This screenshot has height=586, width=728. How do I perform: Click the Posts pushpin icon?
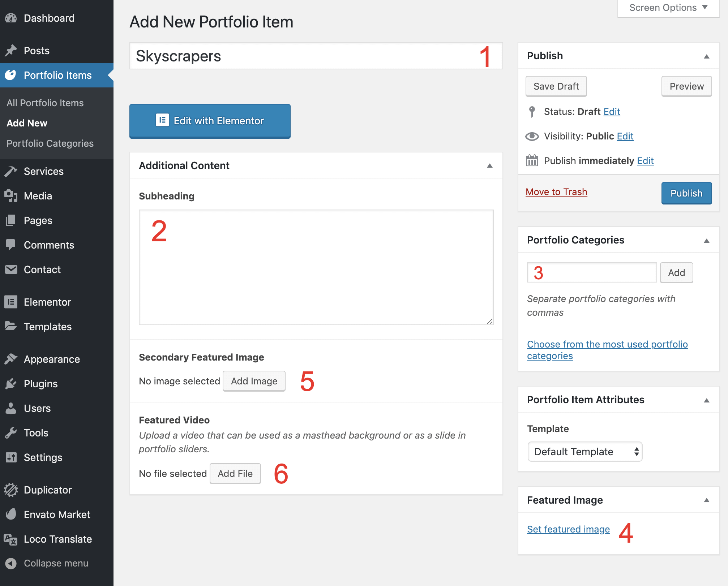point(11,51)
